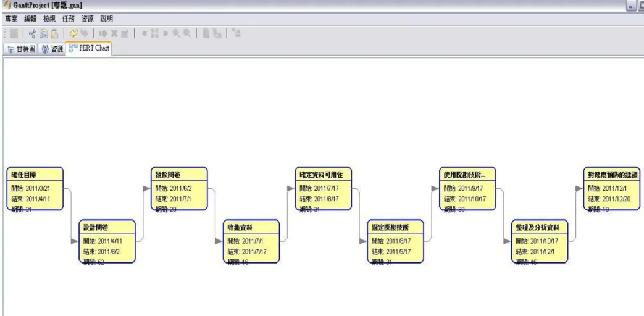The width and height of the screenshot is (644, 316).
Task: Select the 整理及分析資料 task node
Action: click(x=540, y=241)
